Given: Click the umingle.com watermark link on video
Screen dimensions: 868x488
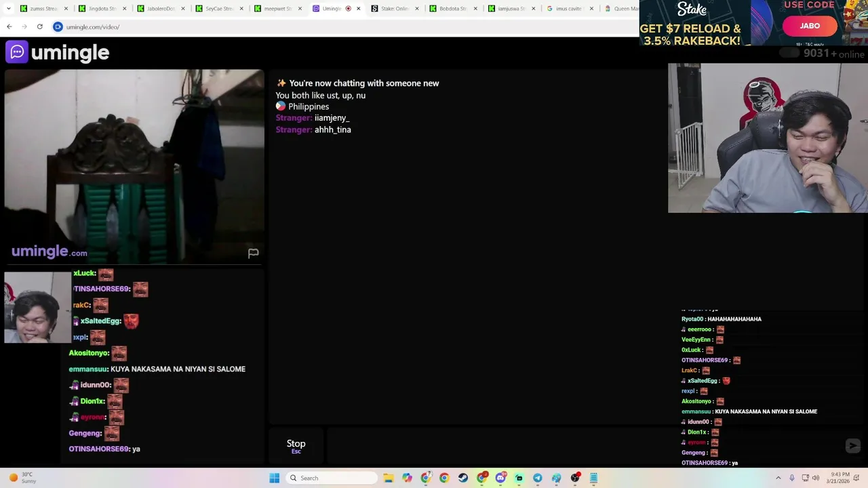Looking at the screenshot, I should pyautogui.click(x=49, y=251).
